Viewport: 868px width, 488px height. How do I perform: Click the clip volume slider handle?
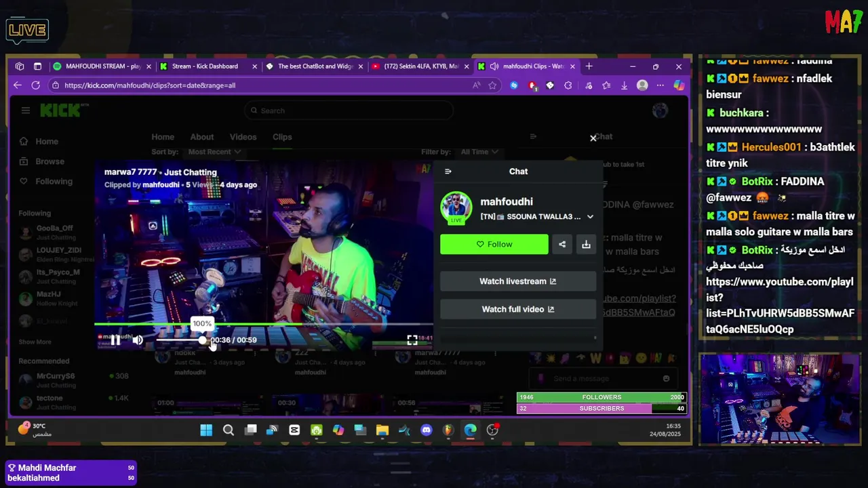202,340
